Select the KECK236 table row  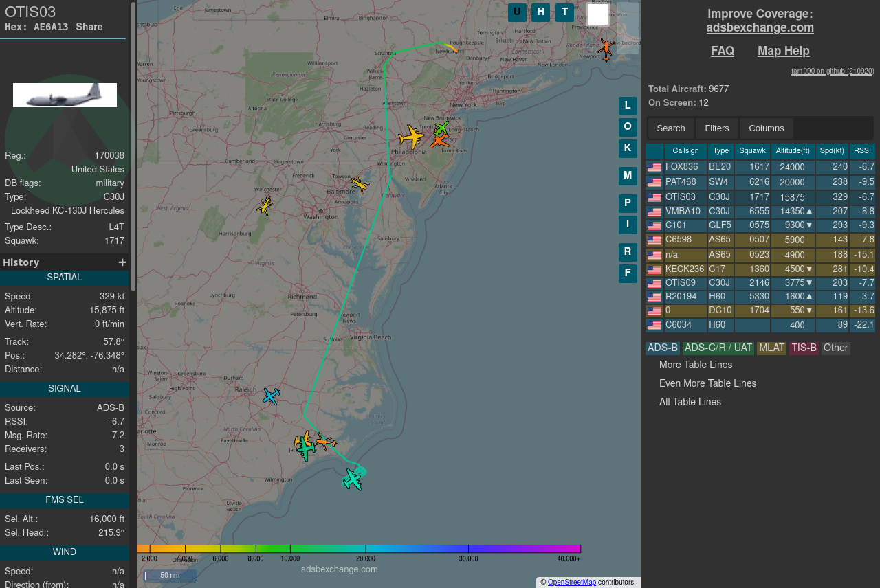pyautogui.click(x=760, y=269)
